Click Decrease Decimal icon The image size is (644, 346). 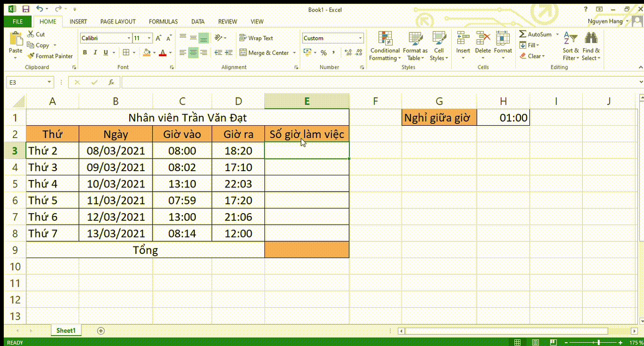359,53
